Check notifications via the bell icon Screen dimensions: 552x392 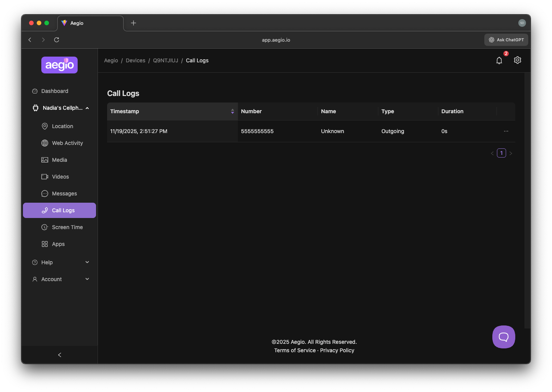tap(499, 60)
